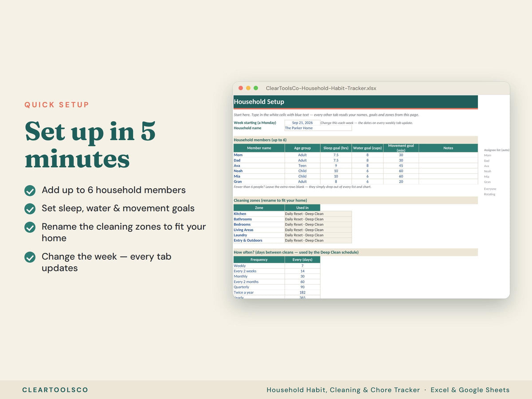532x399 pixels.
Task: Click the yellow minimize dot of the spreadsheet window
Action: (248, 88)
